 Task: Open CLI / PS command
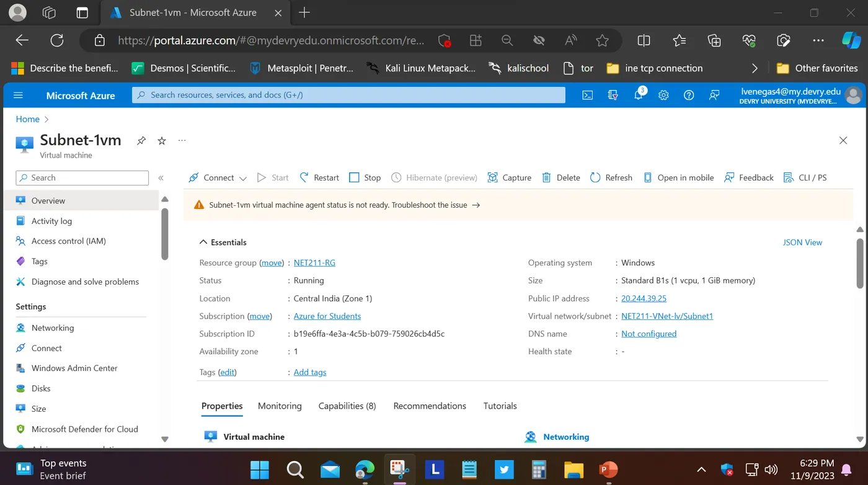805,177
